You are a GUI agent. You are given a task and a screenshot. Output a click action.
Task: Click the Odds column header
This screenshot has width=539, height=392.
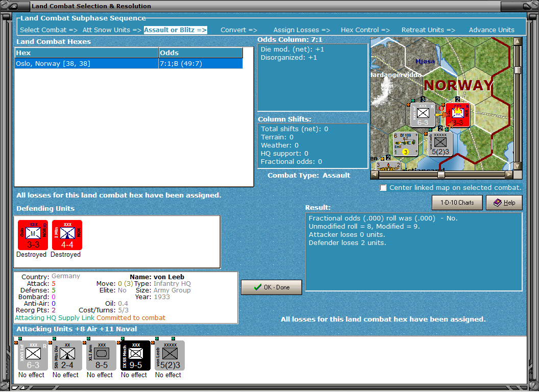tap(201, 53)
